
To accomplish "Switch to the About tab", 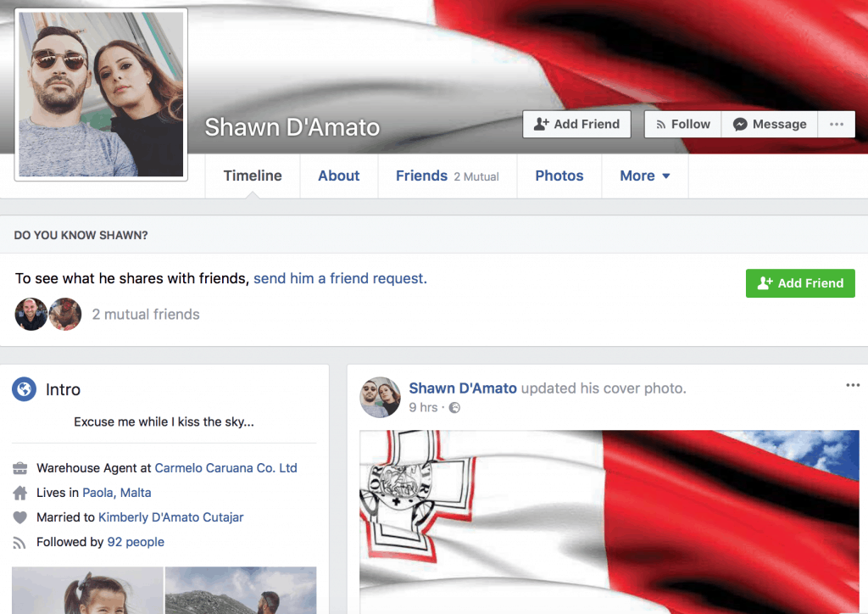I will (x=338, y=176).
